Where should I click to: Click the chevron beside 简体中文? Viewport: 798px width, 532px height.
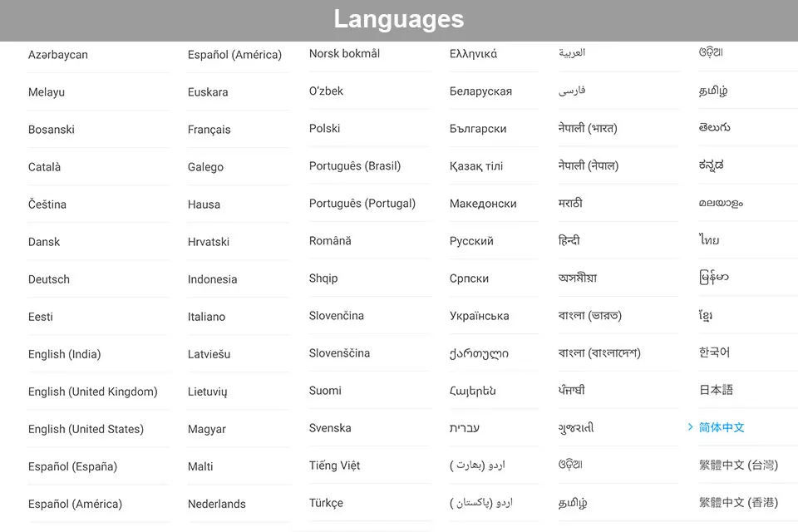[x=690, y=427]
